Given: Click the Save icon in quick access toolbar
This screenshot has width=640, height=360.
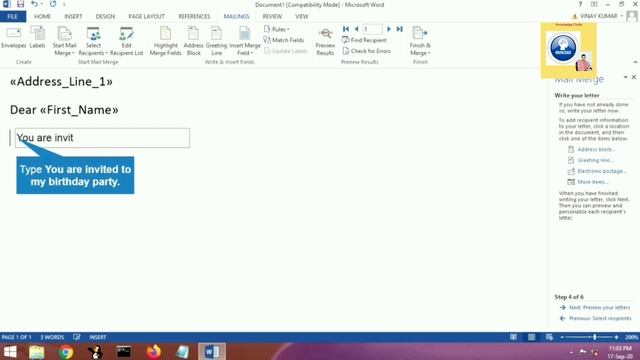Looking at the screenshot, I should (x=20, y=4).
